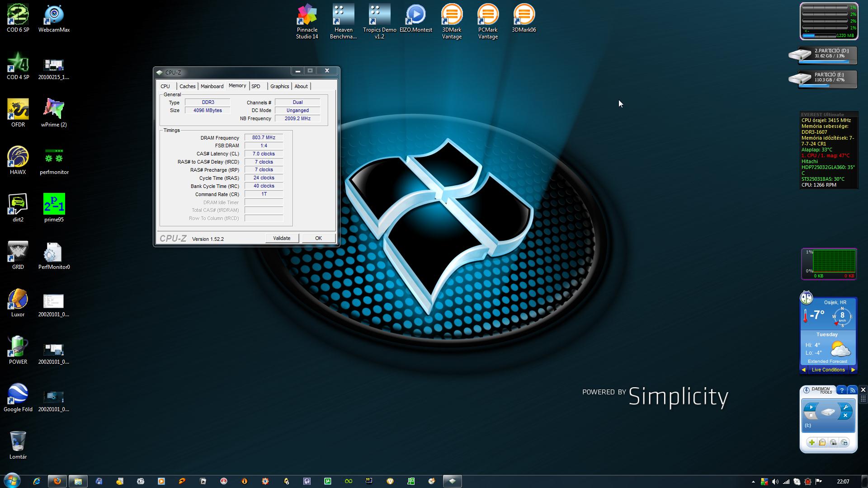Open the Graphics tab in CPU-Z

click(x=279, y=86)
